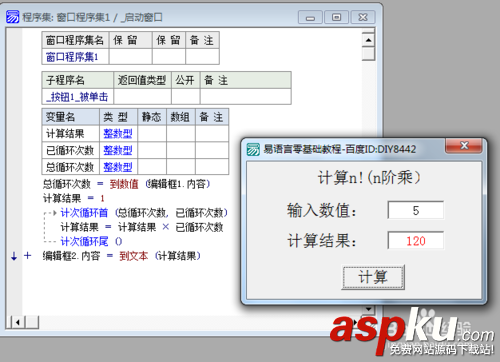500x362 pixels.
Task: Click variable name 已循环次数 in the table
Action: click(x=71, y=150)
